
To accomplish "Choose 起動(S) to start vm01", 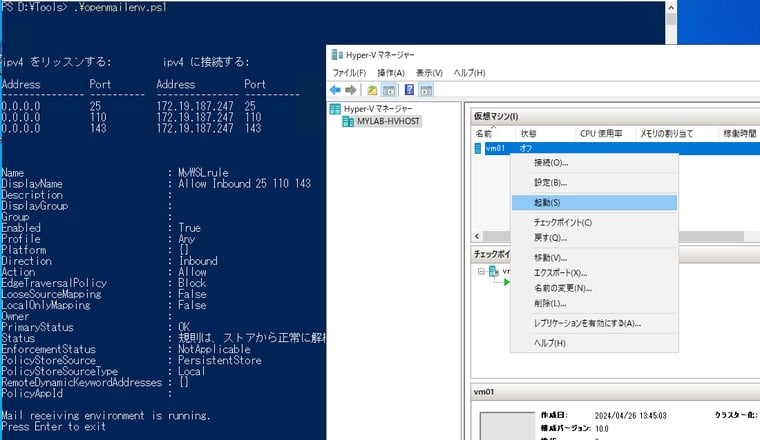I will coord(594,203).
